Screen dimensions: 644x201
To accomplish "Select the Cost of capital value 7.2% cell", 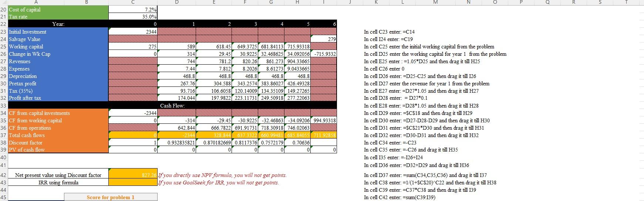I will (133, 10).
